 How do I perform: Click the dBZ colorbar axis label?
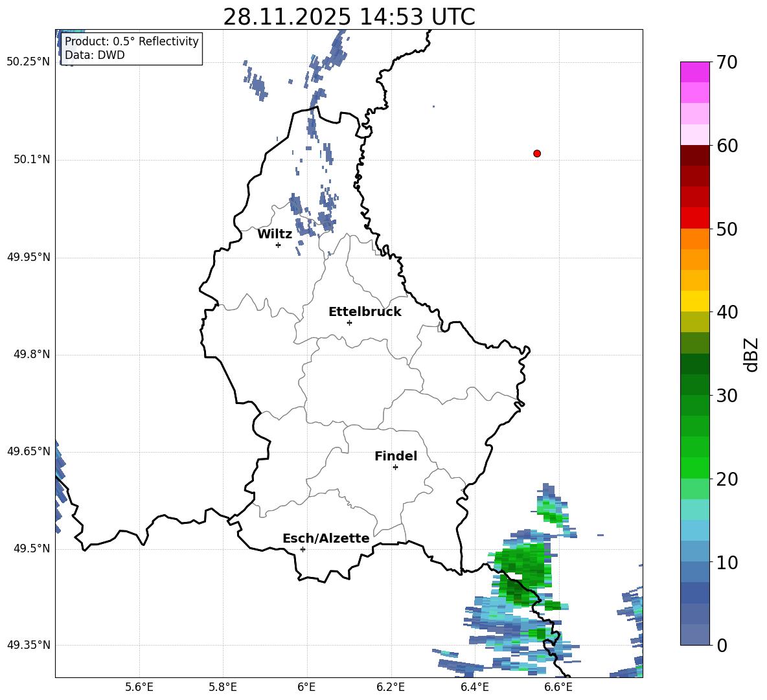[751, 355]
